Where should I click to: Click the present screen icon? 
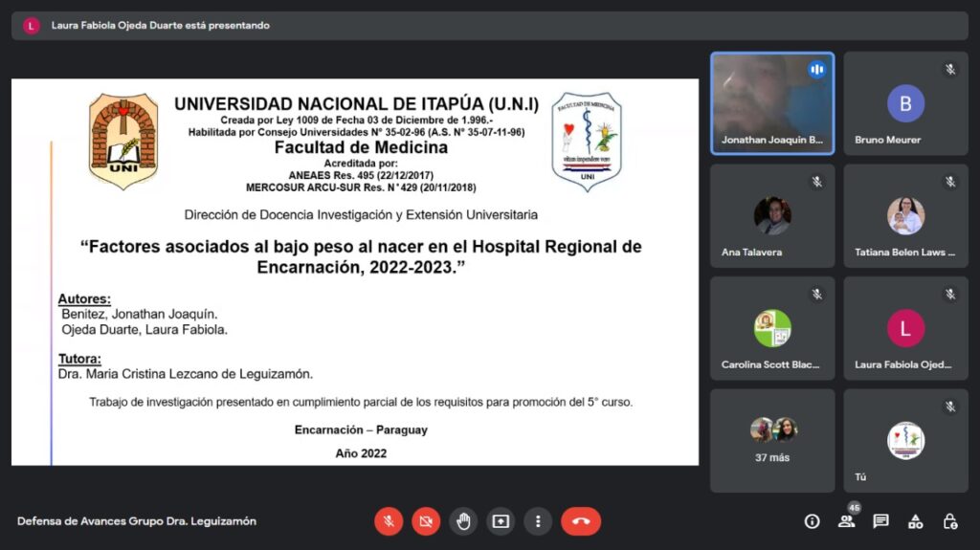(501, 521)
